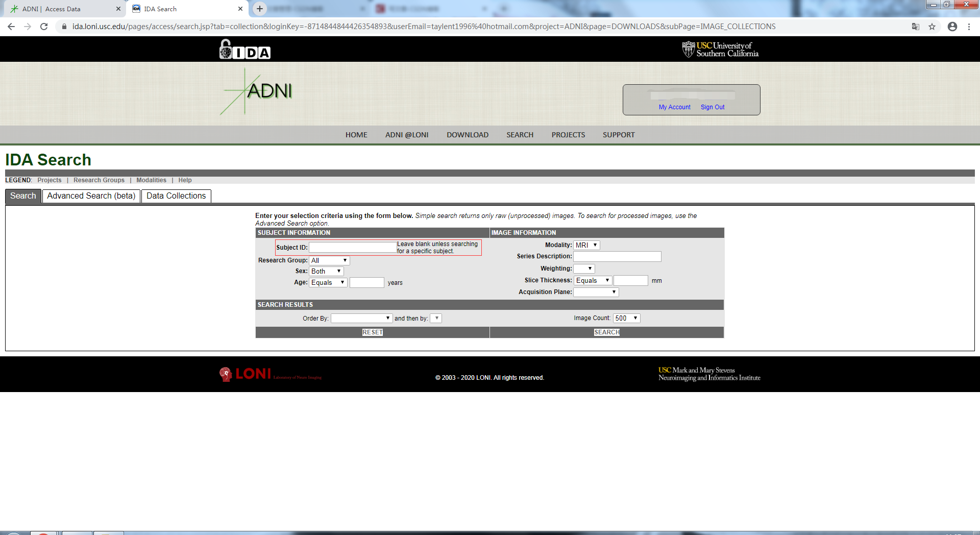This screenshot has width=980, height=535.
Task: Open the DOWNLOAD navigation menu
Action: tap(467, 135)
